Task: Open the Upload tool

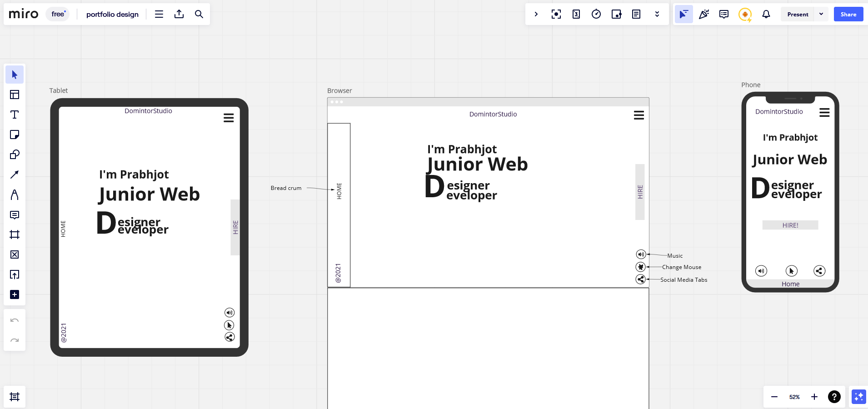Action: click(15, 274)
